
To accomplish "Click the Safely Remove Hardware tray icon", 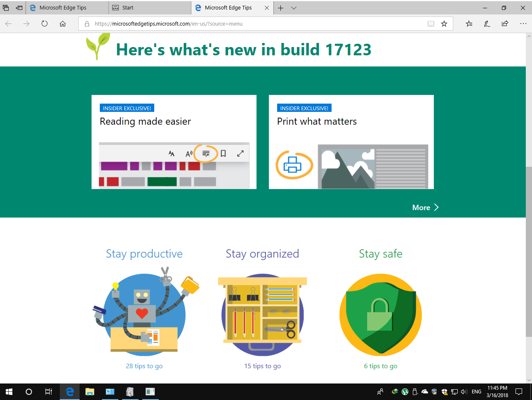I will (x=415, y=392).
